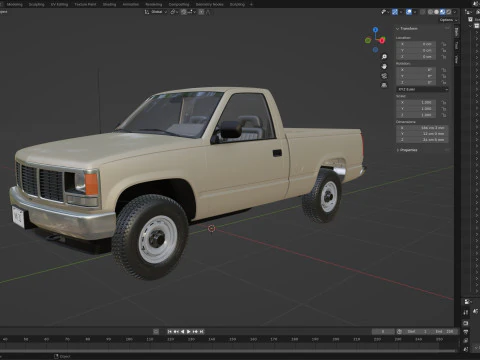
Task: Toggle auto keying record button
Action: coord(156,331)
